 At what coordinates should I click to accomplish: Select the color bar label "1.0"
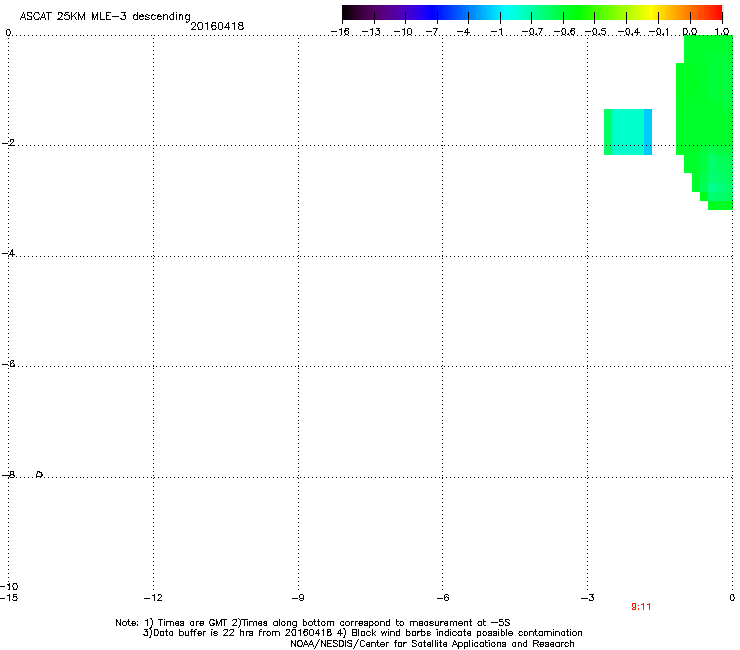(x=722, y=32)
